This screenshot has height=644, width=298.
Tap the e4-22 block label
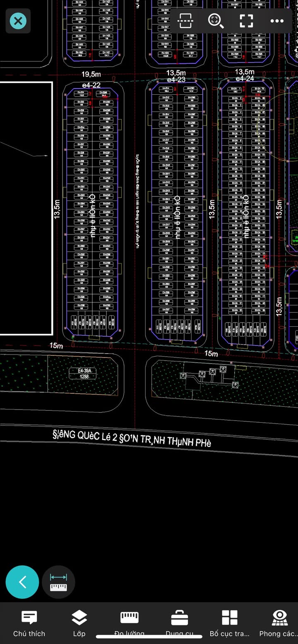coord(91,85)
